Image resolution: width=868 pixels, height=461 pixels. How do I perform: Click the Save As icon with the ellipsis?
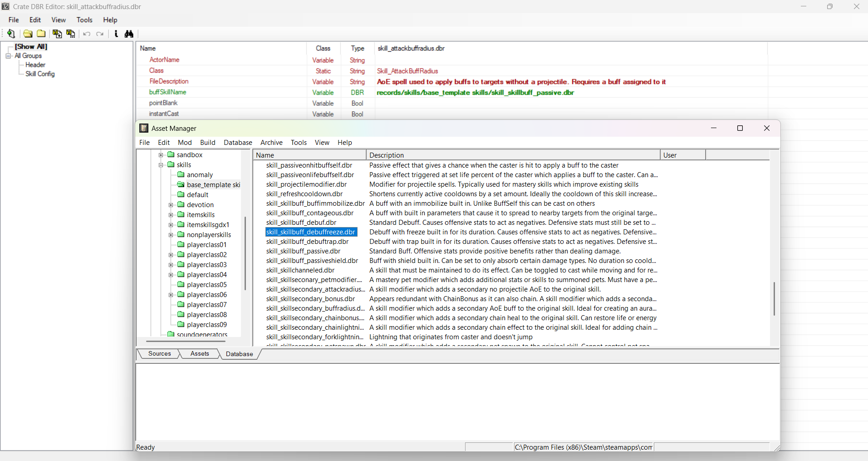(71, 34)
